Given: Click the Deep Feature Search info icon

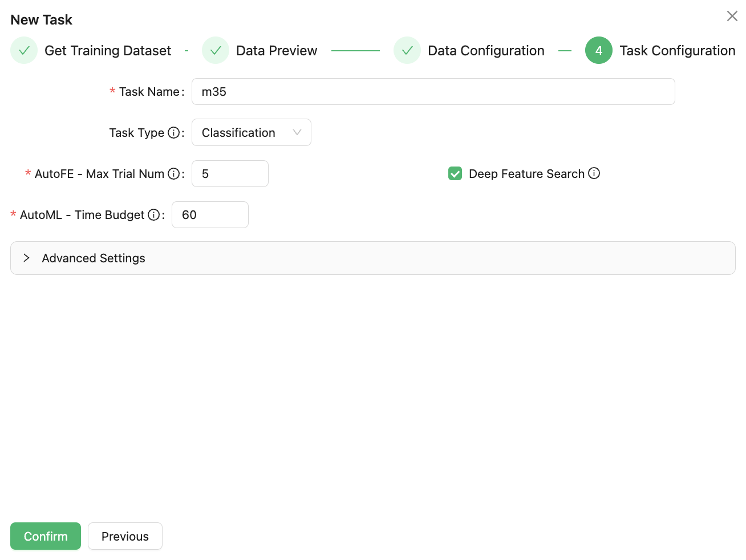Looking at the screenshot, I should coord(594,173).
